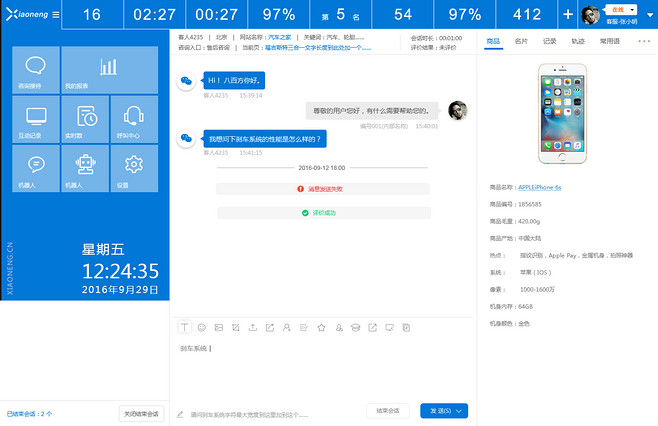Expand the white arrow beside user profile

(x=649, y=14)
